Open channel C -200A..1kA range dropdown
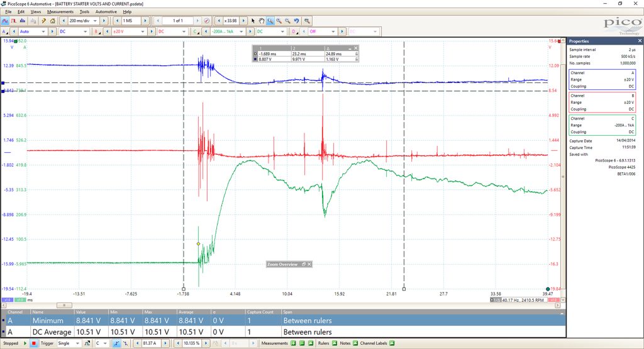 tap(241, 31)
